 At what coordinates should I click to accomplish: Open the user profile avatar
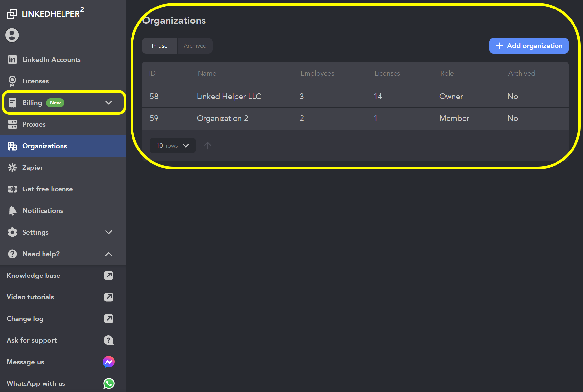12,35
